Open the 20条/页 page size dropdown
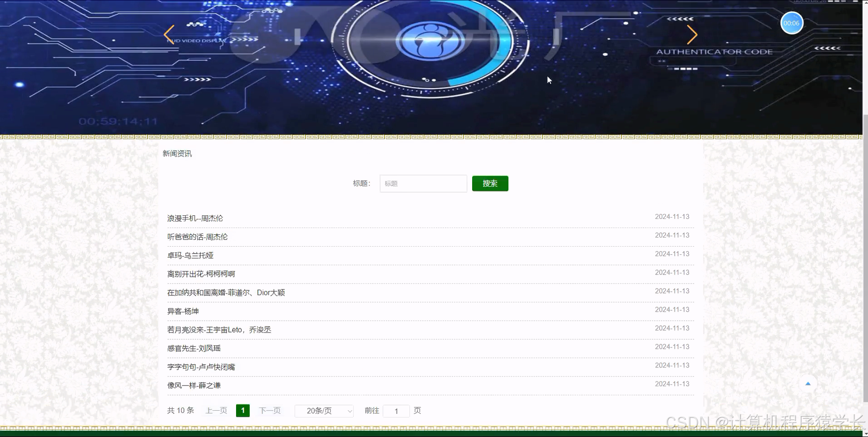 (323, 410)
